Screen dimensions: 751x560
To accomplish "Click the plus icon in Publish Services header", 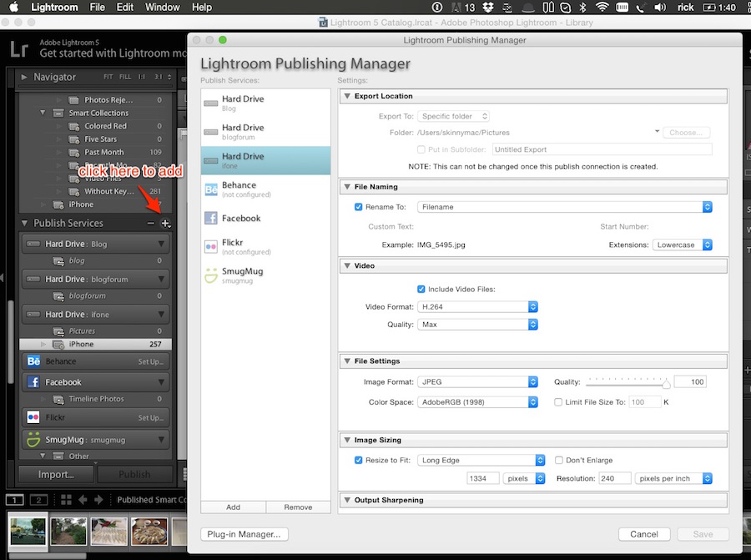I will tap(166, 223).
